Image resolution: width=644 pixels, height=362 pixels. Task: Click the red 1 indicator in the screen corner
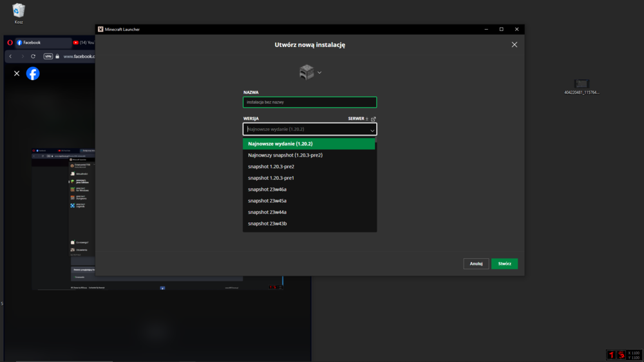(611, 355)
